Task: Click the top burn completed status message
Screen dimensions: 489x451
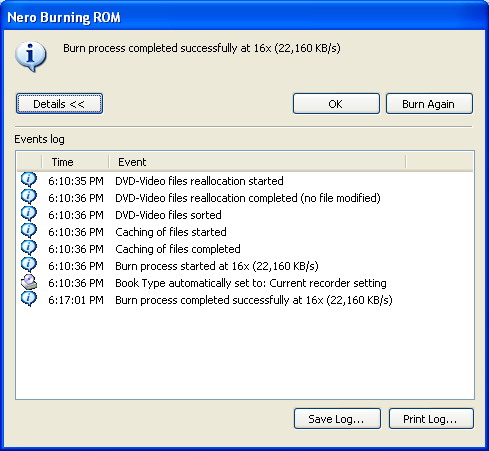Action: point(202,48)
